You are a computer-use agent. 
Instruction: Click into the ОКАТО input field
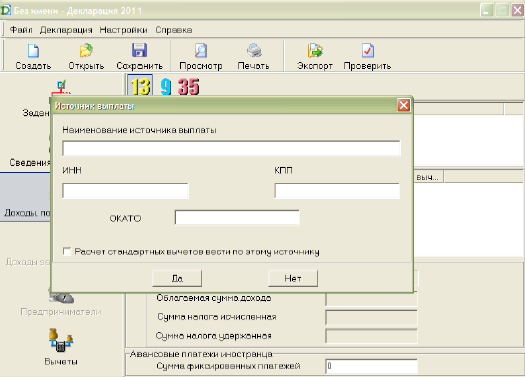pyautogui.click(x=237, y=218)
